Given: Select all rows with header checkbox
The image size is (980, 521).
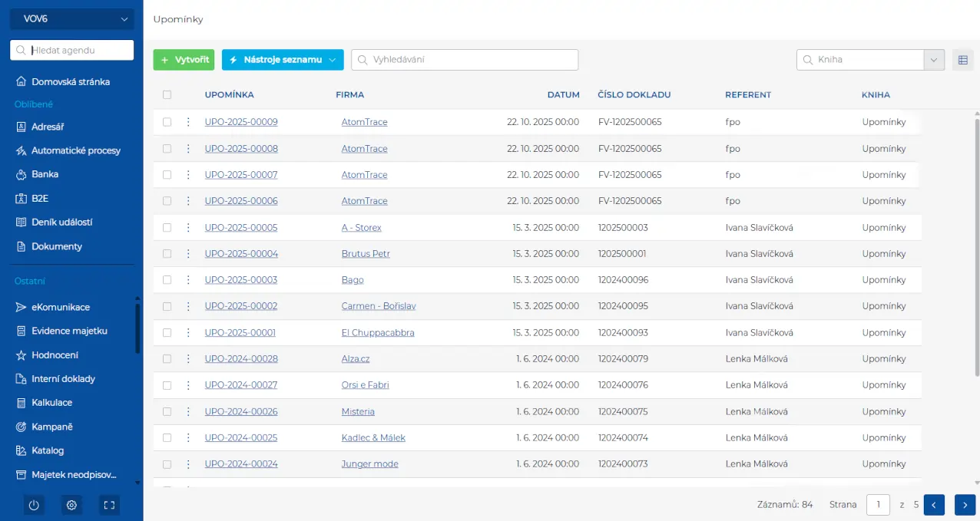Looking at the screenshot, I should pyautogui.click(x=167, y=95).
